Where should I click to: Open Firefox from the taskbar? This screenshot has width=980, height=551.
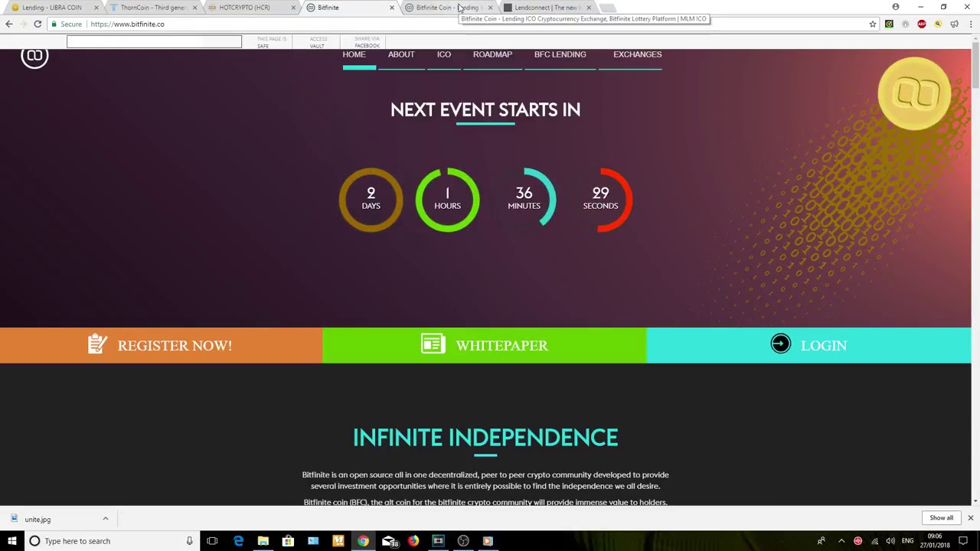(413, 541)
